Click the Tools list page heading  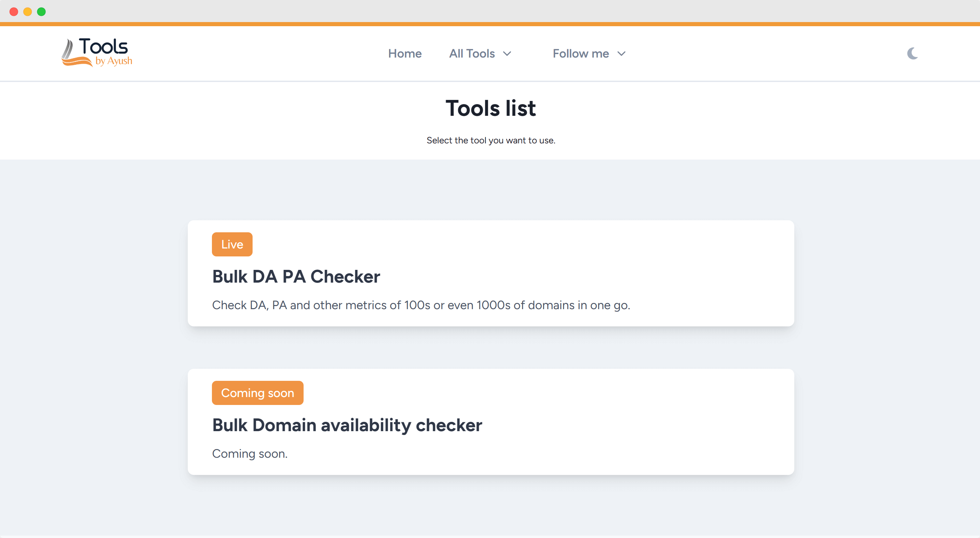[x=491, y=109]
